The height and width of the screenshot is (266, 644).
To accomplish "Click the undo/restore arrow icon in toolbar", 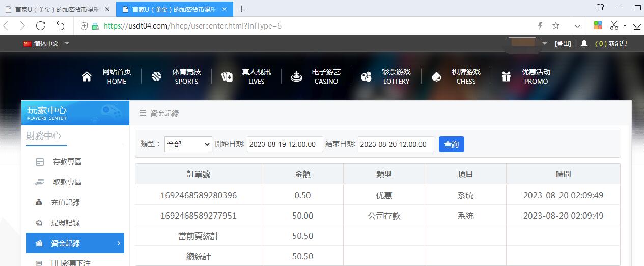I will tap(60, 26).
